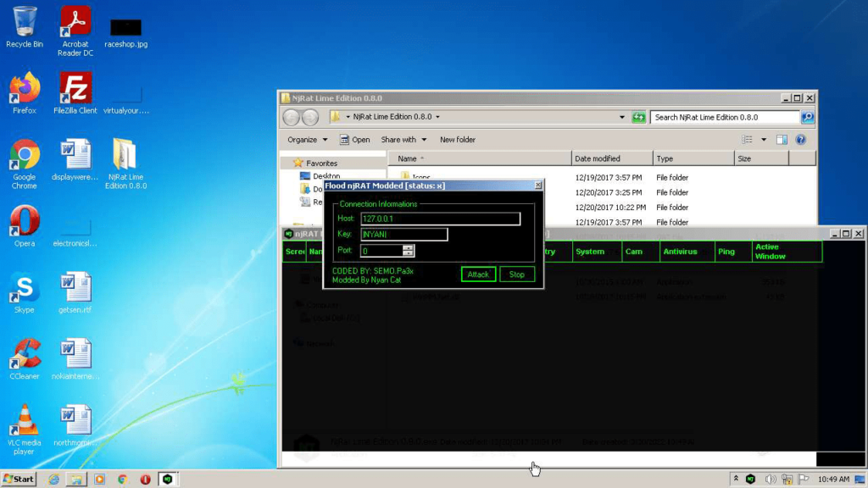Click the Key field containing NYAN
The height and width of the screenshot is (488, 868).
pos(404,235)
